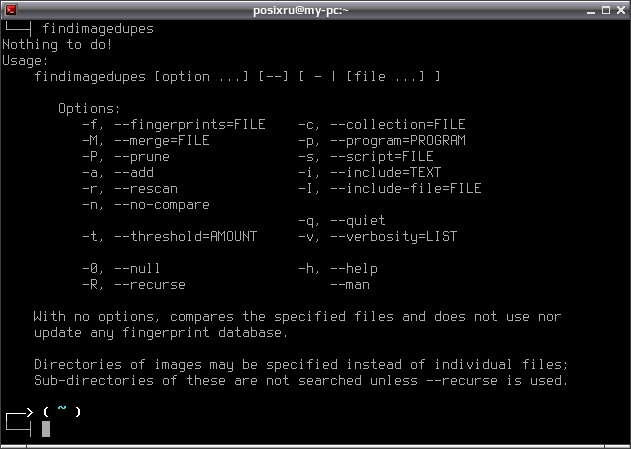
Task: Click the findimagedupes command on first line
Action: click(x=98, y=29)
